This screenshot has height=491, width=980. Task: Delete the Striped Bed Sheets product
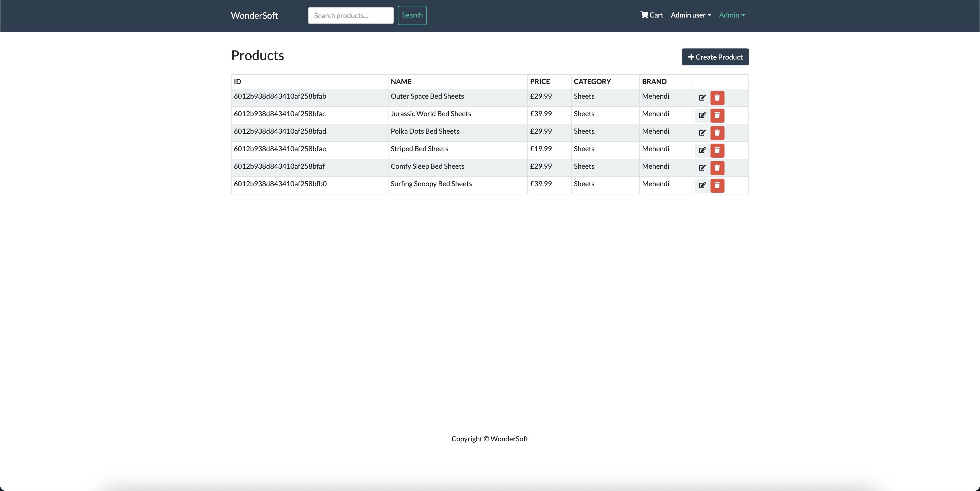tap(717, 150)
